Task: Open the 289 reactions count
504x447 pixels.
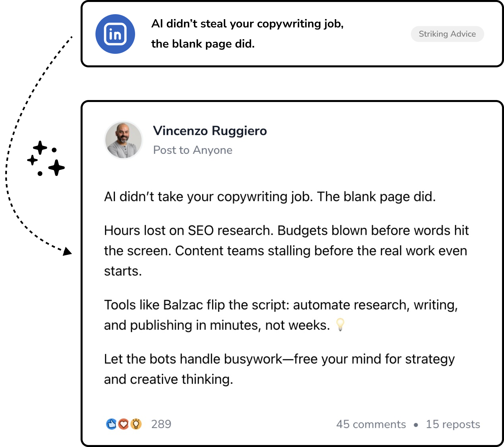Action: (161, 424)
